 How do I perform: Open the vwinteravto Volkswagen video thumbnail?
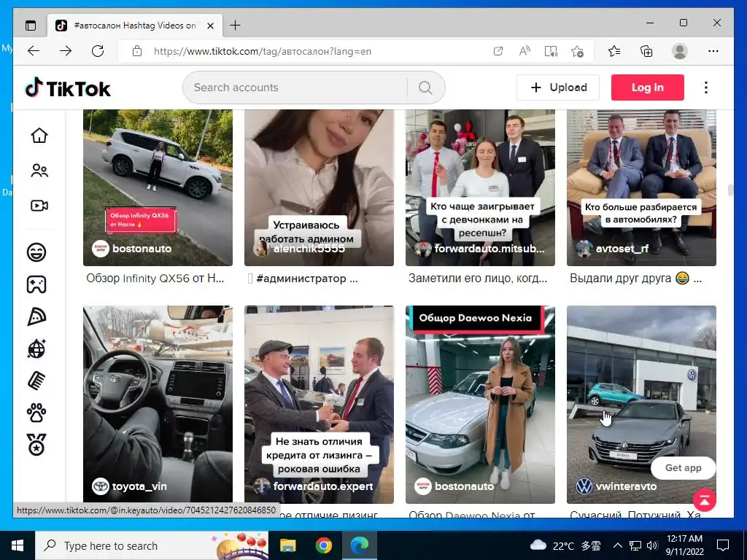pyautogui.click(x=641, y=404)
